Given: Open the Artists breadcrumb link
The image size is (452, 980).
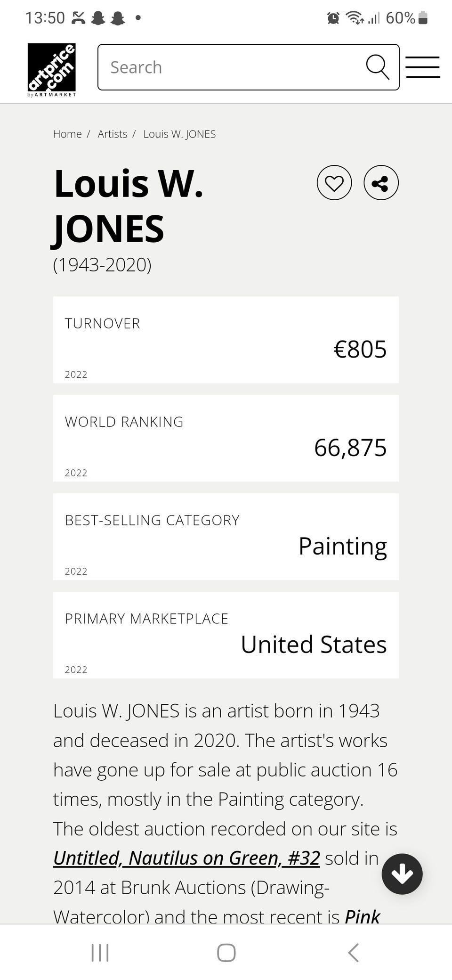Looking at the screenshot, I should coord(113,134).
